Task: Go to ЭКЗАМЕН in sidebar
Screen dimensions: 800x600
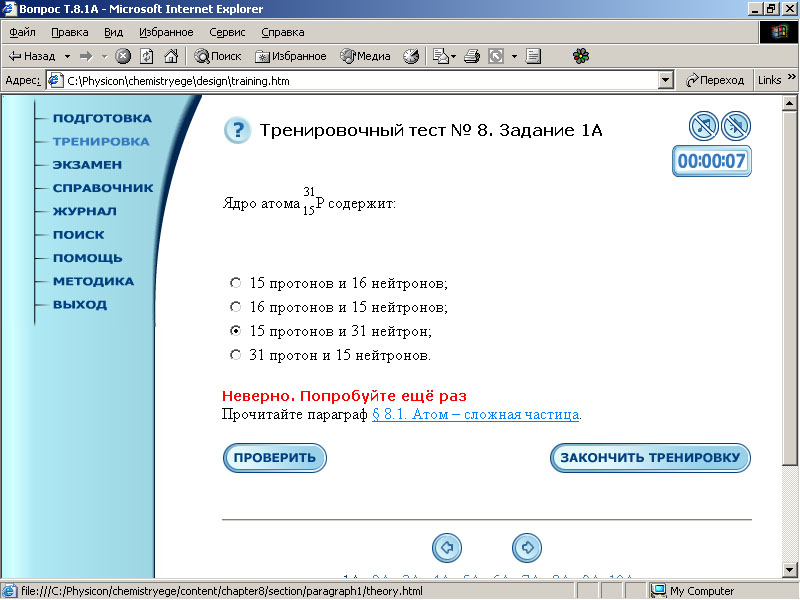Action: [x=87, y=165]
